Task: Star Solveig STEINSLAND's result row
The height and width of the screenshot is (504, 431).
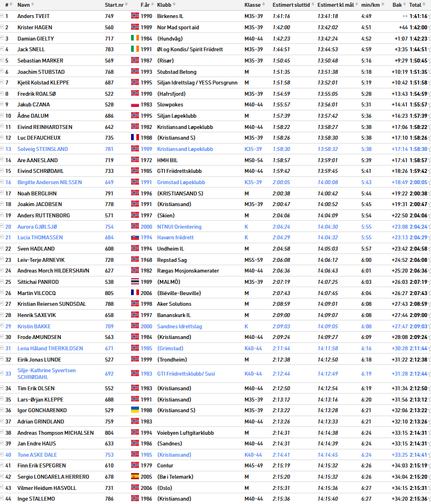Action: coord(428,149)
